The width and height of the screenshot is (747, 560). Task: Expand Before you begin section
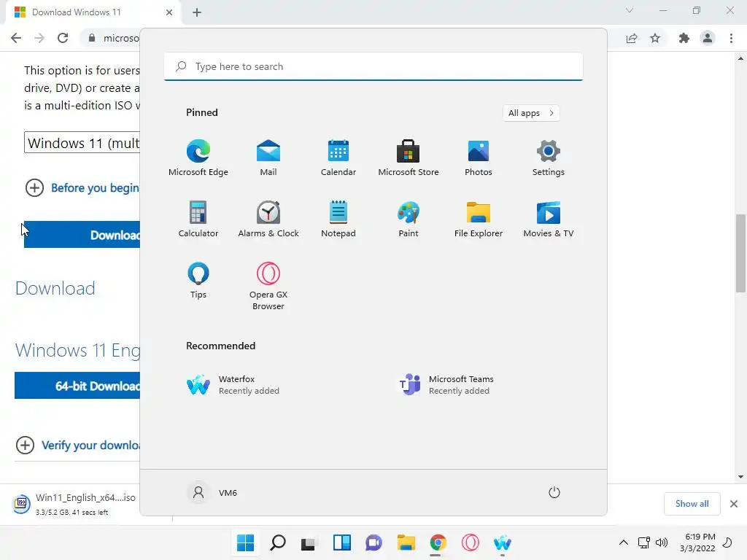(x=82, y=187)
